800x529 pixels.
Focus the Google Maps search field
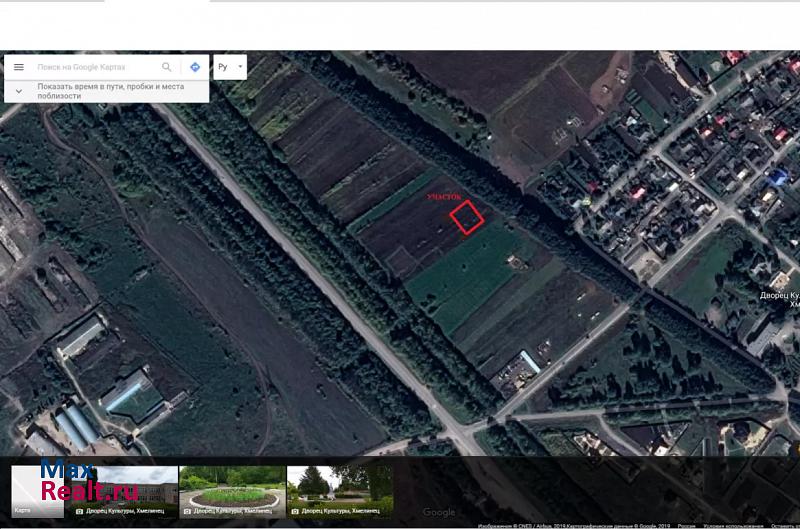[95, 67]
